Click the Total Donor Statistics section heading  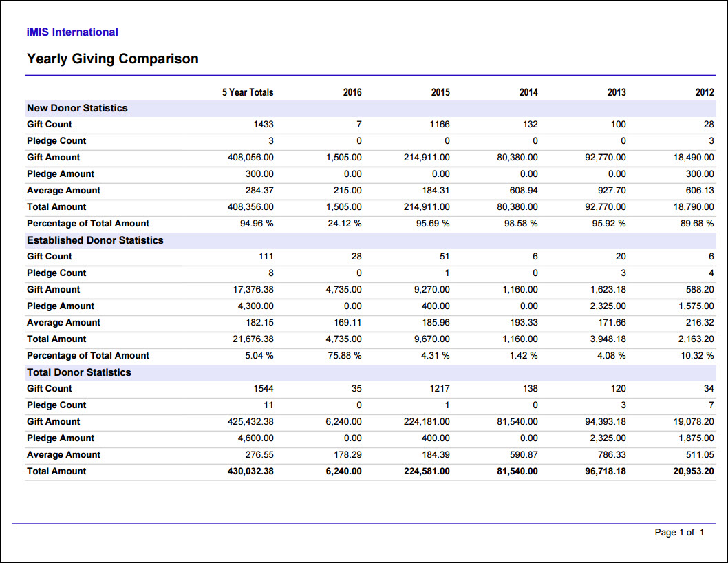click(79, 372)
